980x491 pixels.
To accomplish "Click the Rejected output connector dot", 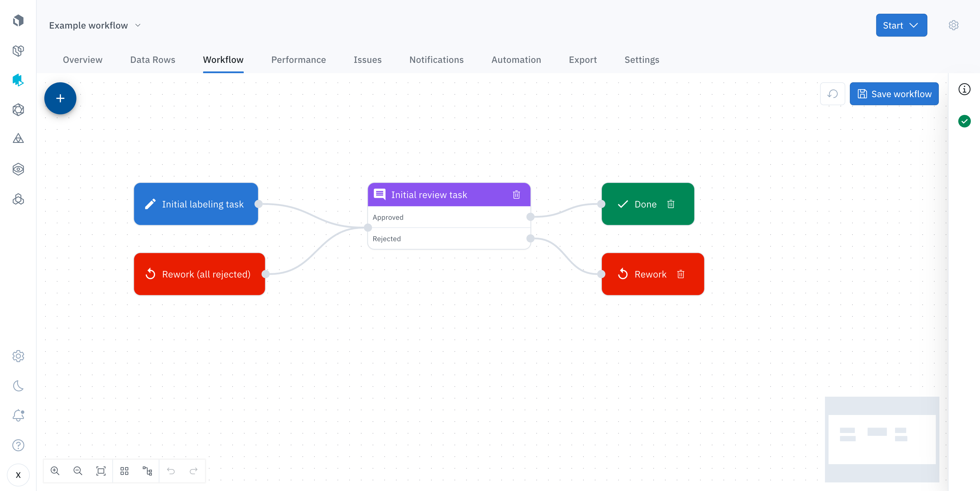I will click(x=530, y=239).
